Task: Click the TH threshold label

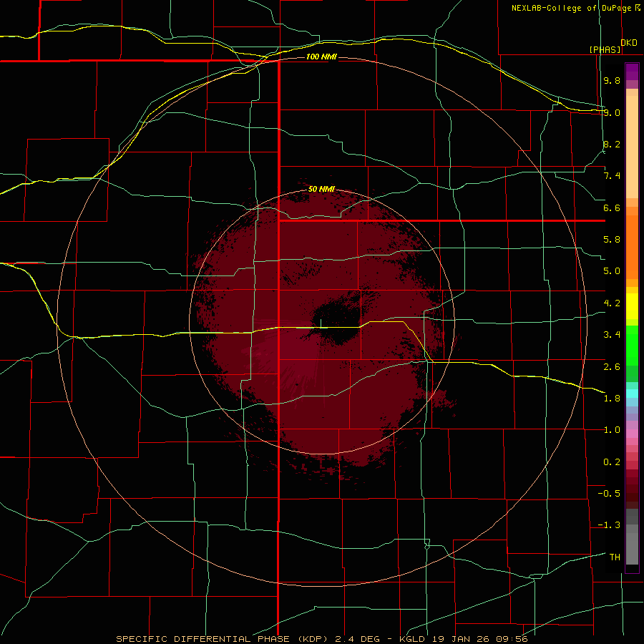Action: click(x=615, y=557)
